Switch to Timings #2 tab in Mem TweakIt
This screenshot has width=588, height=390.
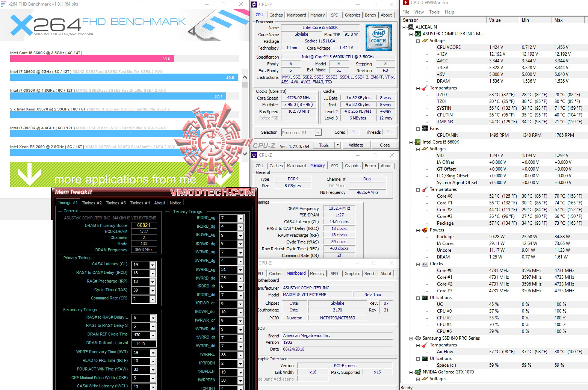[x=92, y=203]
